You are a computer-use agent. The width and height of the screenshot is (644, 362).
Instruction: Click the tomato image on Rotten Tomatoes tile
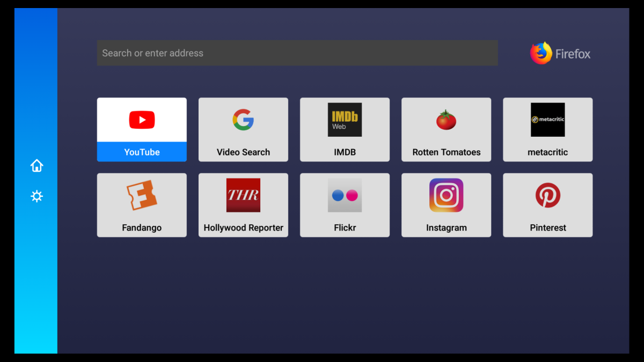coord(446,119)
